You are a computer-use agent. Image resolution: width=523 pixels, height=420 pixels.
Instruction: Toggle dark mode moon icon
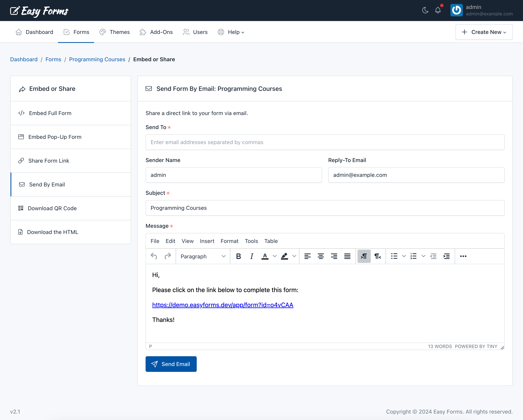click(425, 10)
